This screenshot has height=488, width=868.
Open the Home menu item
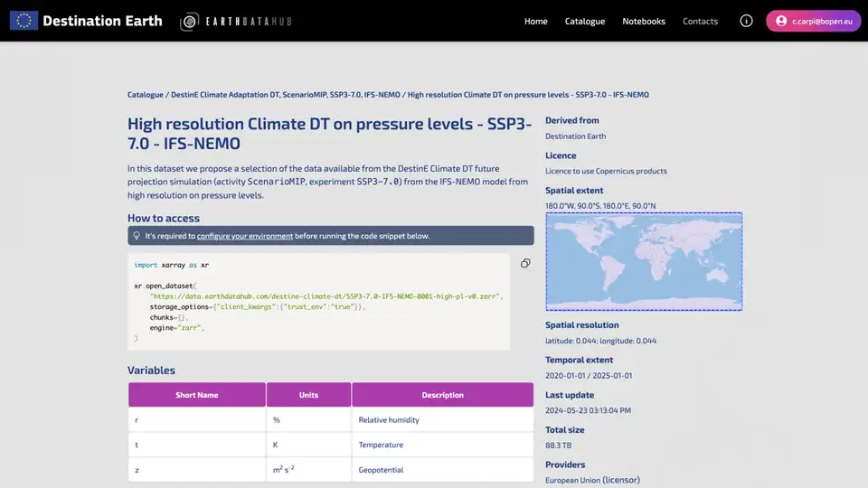pos(536,21)
